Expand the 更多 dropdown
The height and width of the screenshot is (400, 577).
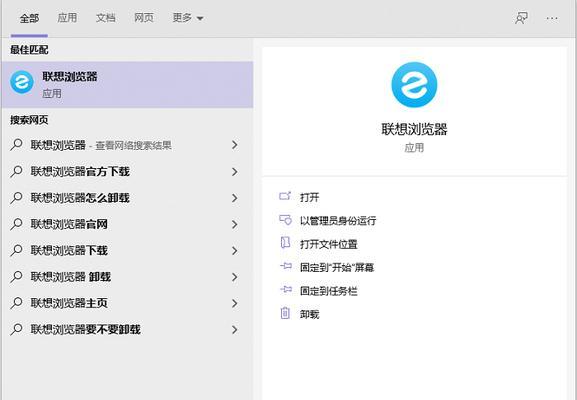point(188,18)
